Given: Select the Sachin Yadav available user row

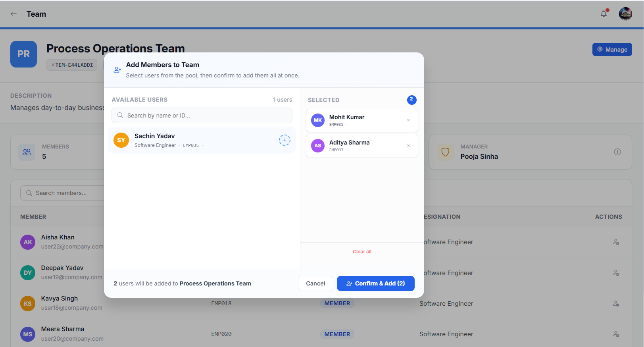Looking at the screenshot, I should (x=202, y=140).
